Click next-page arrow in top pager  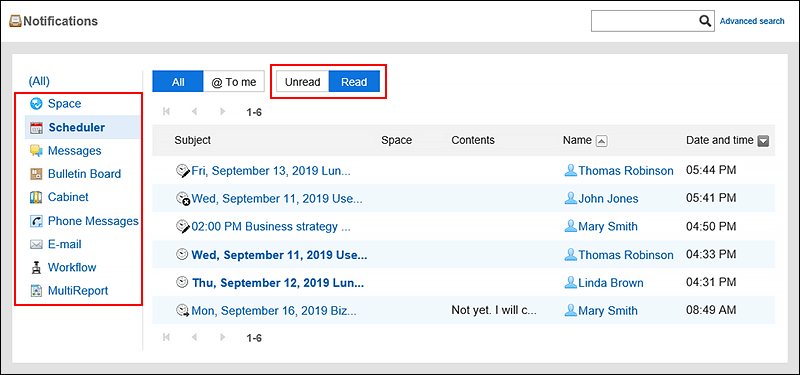click(222, 112)
